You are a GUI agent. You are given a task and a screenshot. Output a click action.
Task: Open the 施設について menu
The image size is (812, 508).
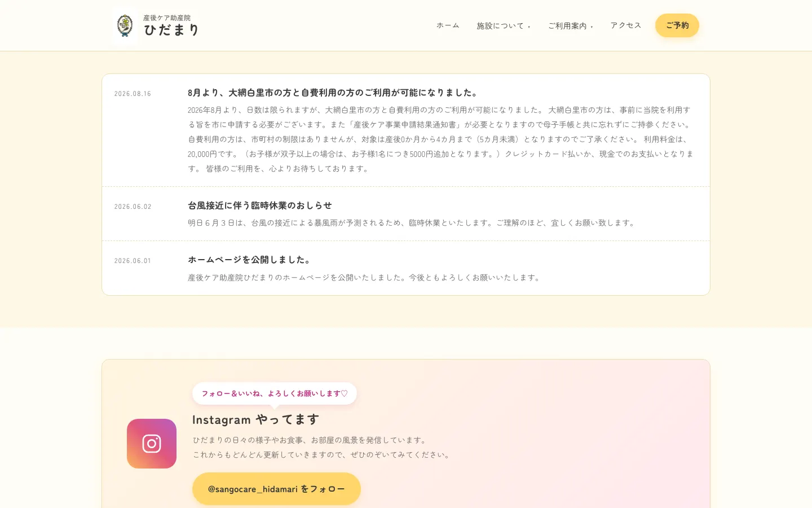click(504, 25)
